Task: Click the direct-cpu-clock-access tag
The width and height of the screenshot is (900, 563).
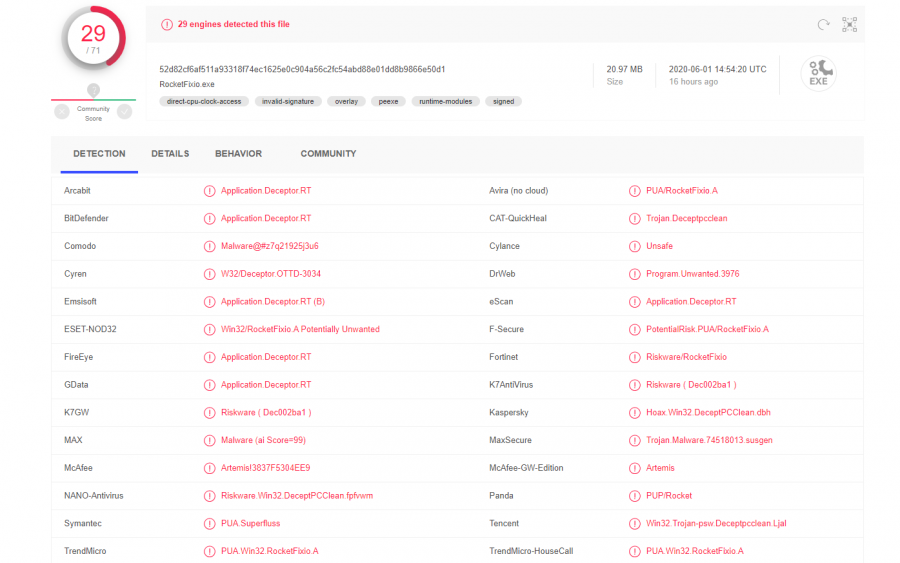Action: click(204, 102)
